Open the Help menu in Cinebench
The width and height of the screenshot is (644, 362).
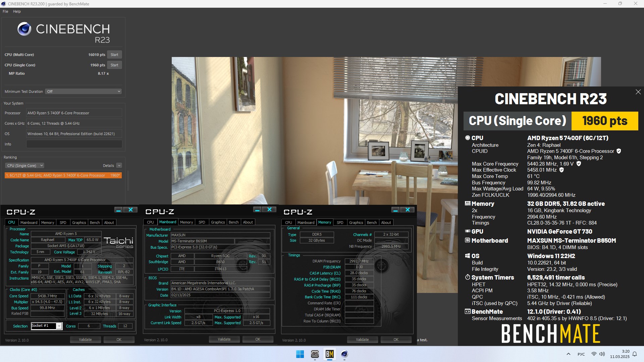point(17,11)
